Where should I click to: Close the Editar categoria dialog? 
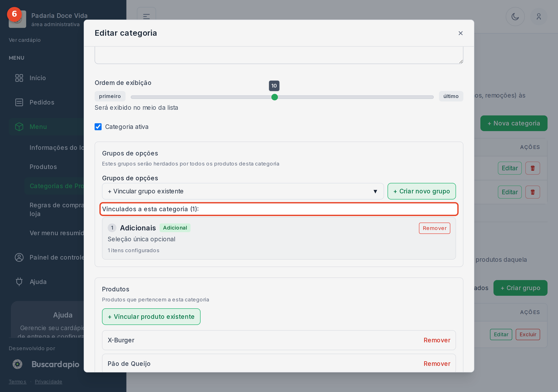460,33
